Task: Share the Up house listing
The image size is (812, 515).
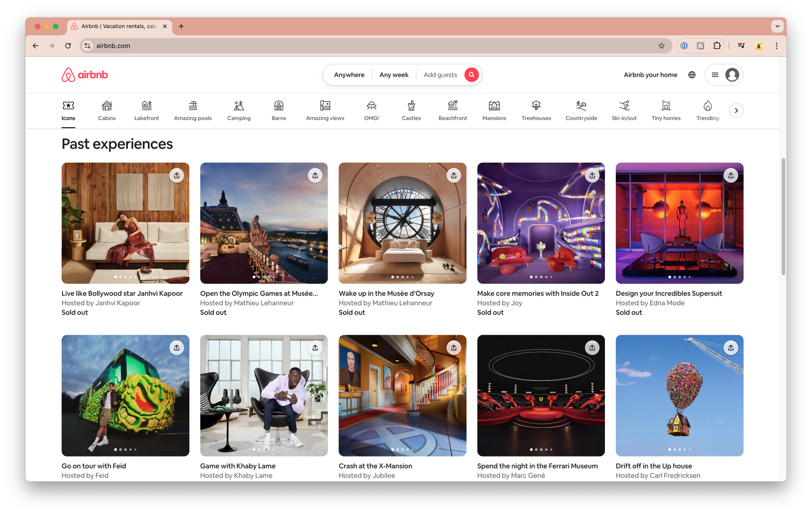Action: click(731, 348)
